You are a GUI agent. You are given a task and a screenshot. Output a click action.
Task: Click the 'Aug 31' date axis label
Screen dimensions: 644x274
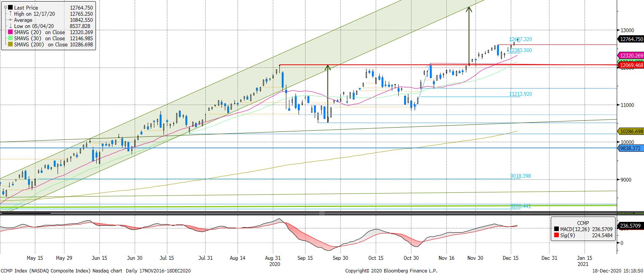tap(273, 258)
